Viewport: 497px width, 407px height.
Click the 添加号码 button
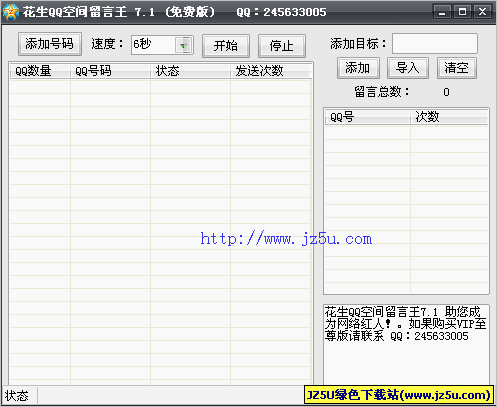[50, 44]
